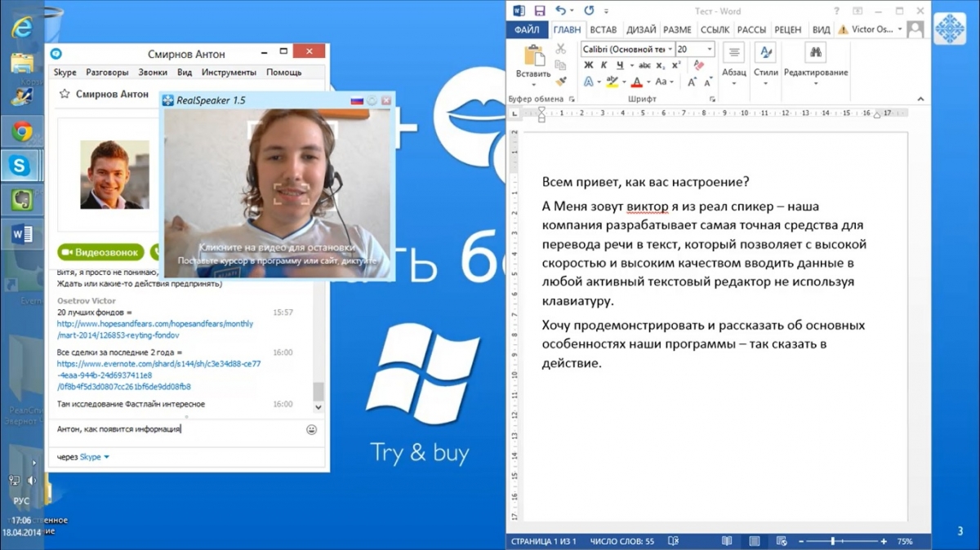Image resolution: width=980 pixels, height=550 pixels.
Task: Expand the Стили styles gallery
Action: (x=765, y=82)
